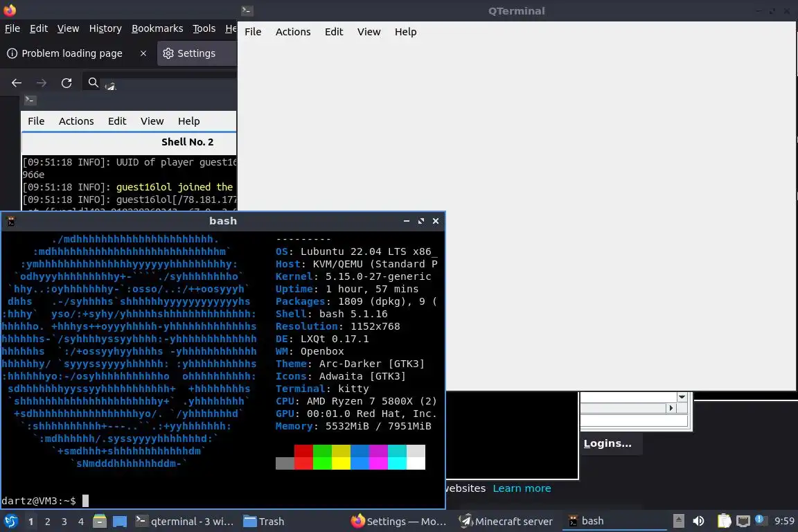Open the volume control in system tray

pyautogui.click(x=699, y=521)
